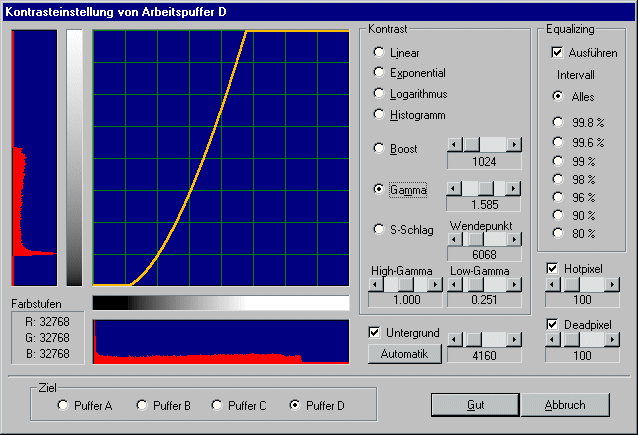
Task: Pick the Histogramm contrast option
Action: 379,114
